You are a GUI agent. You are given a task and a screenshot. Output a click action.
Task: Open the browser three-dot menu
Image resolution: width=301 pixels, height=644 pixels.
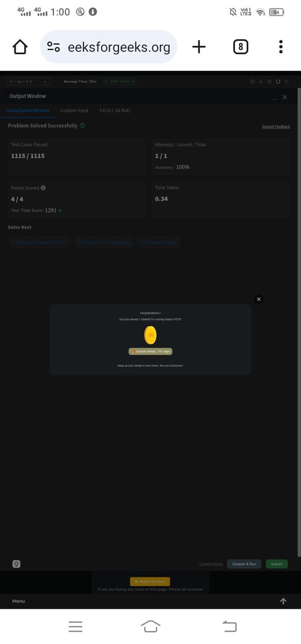(x=281, y=47)
